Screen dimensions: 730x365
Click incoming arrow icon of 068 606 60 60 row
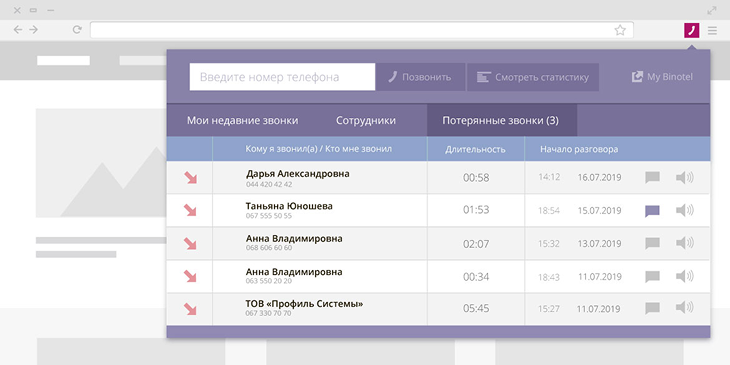pos(190,243)
